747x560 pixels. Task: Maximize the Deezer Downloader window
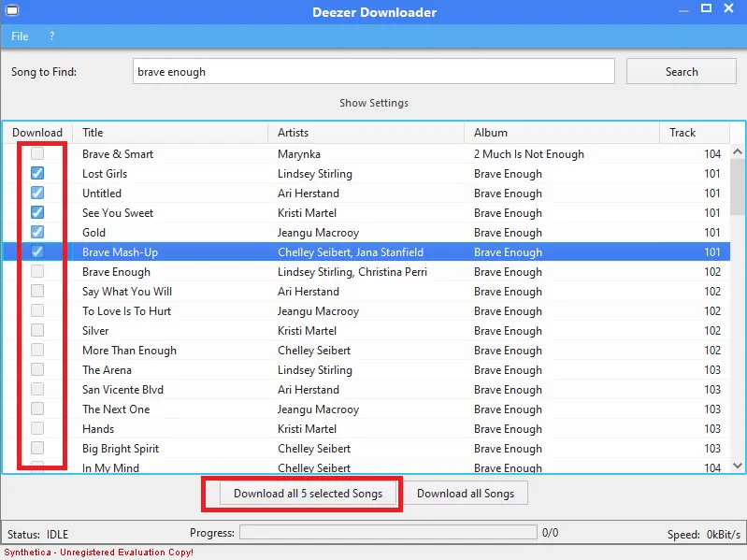tap(706, 8)
